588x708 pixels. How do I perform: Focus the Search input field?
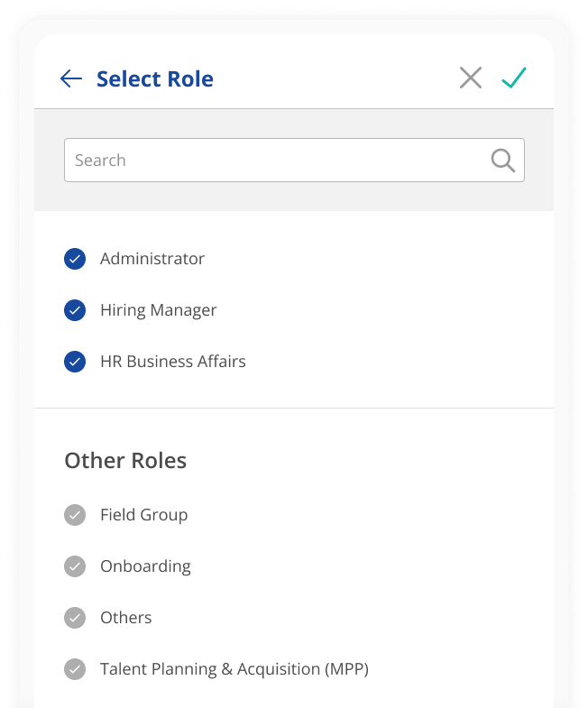coord(294,161)
